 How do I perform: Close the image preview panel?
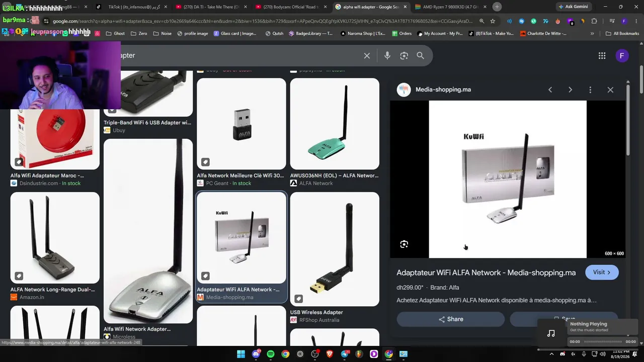pyautogui.click(x=610, y=89)
